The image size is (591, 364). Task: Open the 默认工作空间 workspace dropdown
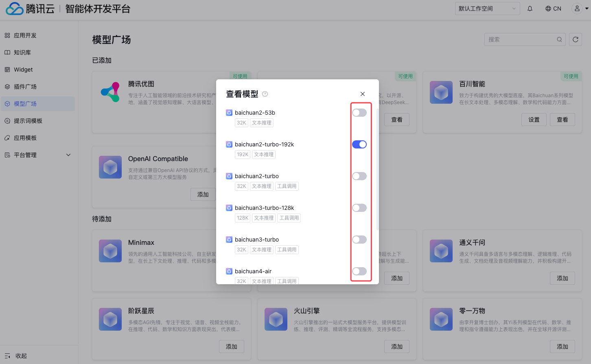coord(488,9)
